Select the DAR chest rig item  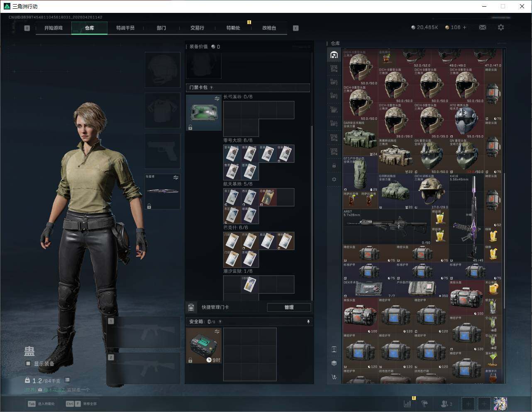(361, 138)
